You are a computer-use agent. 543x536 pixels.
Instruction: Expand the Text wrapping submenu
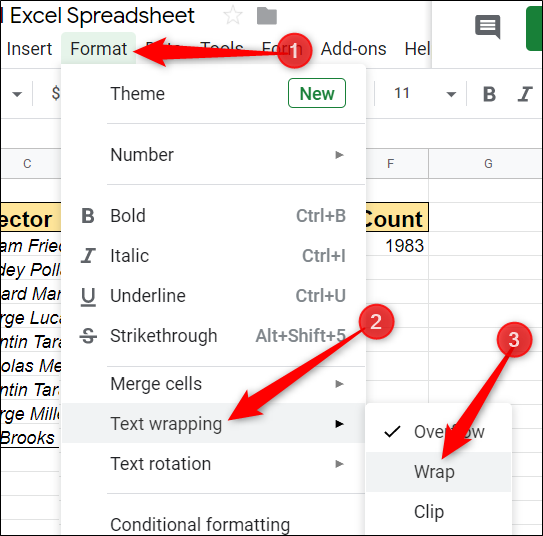click(x=214, y=423)
